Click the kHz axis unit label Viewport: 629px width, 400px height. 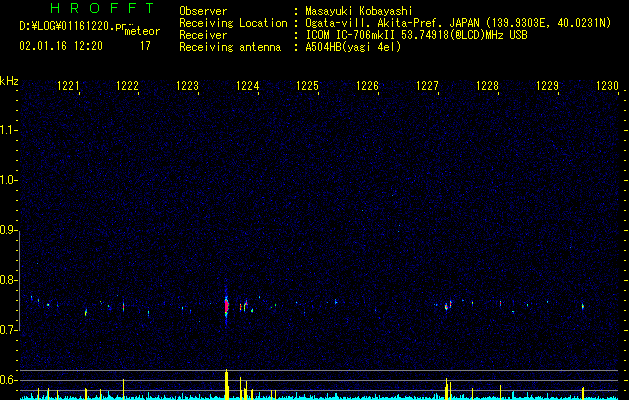tap(9, 81)
